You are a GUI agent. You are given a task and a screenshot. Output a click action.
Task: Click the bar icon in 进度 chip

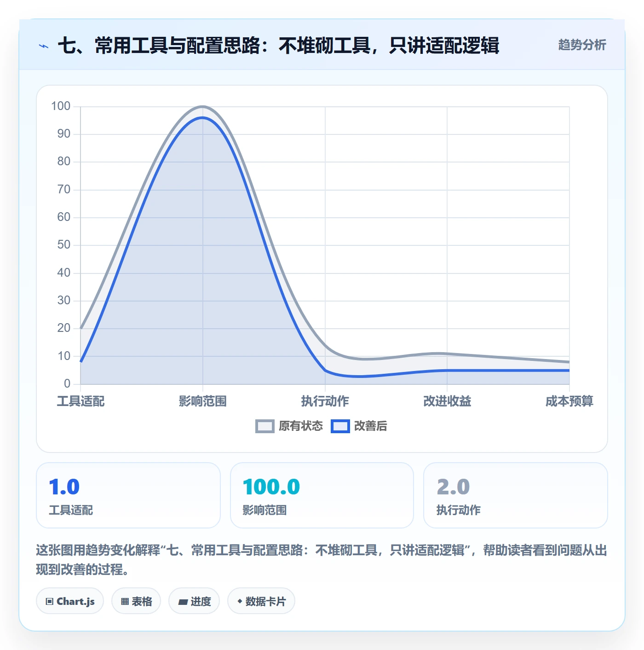click(183, 602)
